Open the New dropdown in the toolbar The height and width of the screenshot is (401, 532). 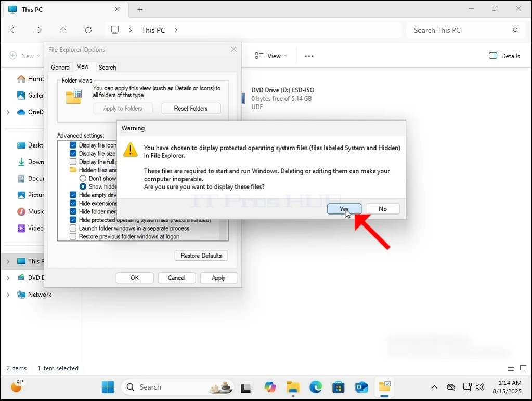pyautogui.click(x=24, y=56)
